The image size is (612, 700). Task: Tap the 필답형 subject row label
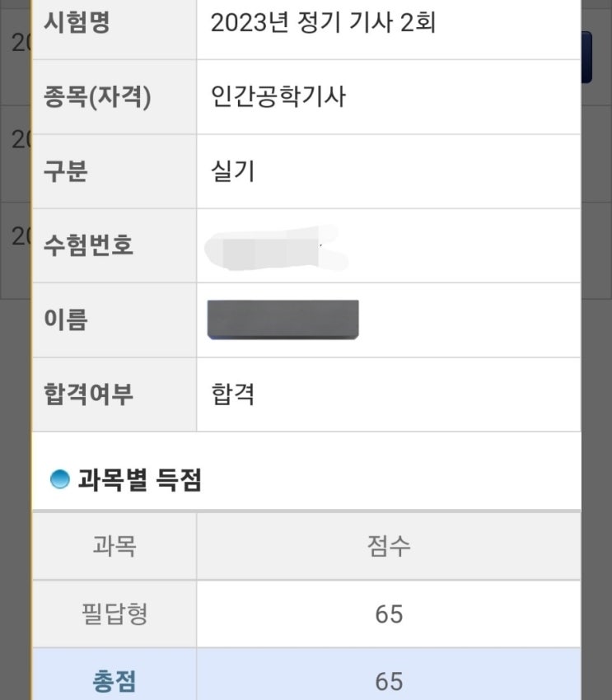[x=114, y=614]
